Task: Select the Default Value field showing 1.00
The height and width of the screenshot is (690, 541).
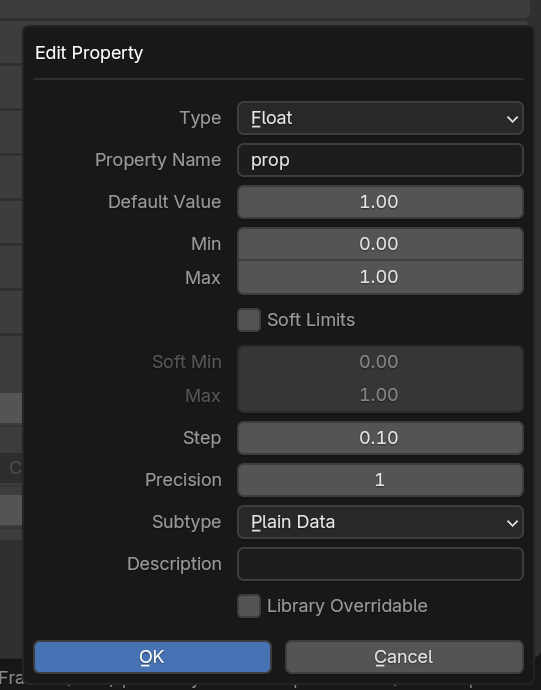Action: 380,202
